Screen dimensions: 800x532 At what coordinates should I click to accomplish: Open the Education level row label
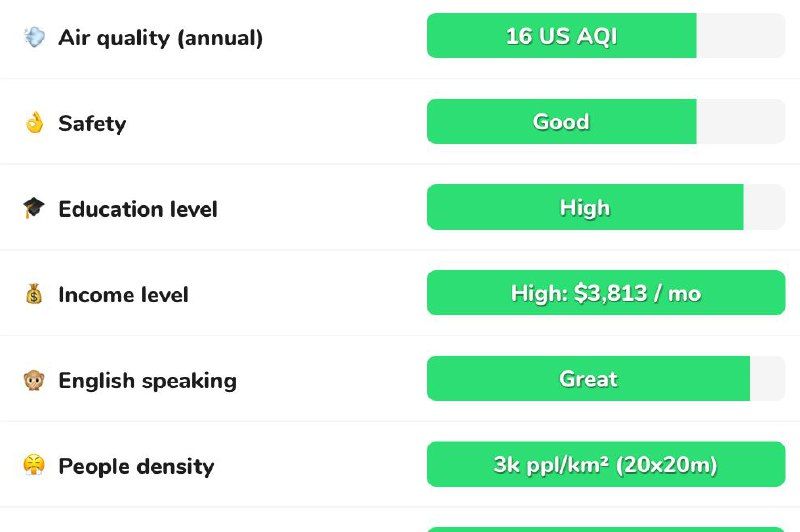click(138, 209)
